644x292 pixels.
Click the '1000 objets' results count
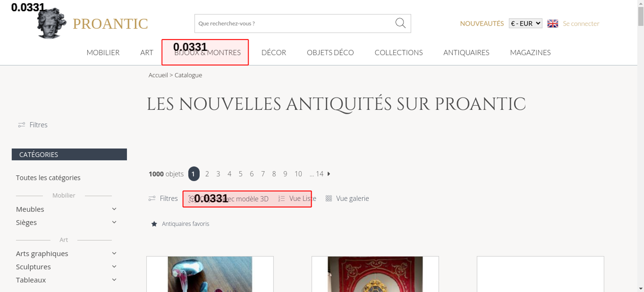(x=166, y=174)
